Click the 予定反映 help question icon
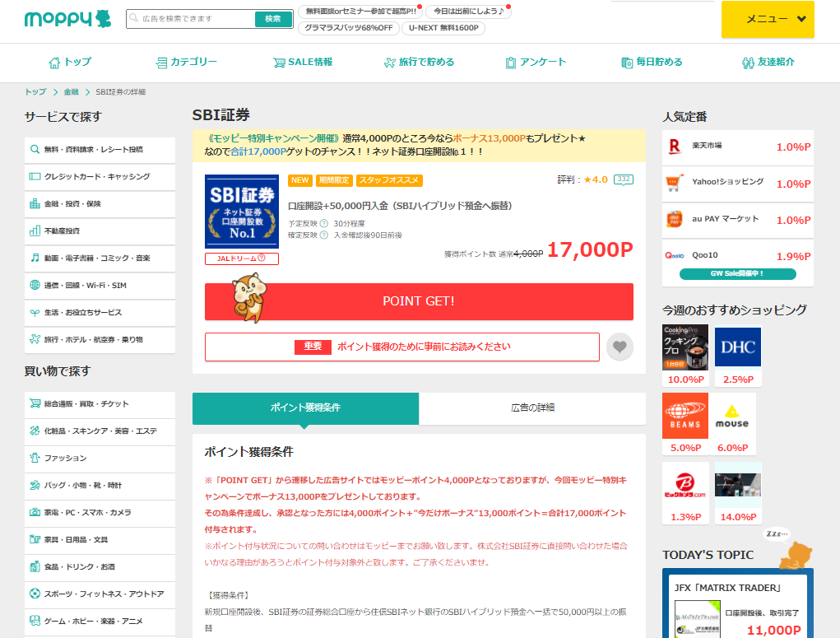Viewport: 840px width, 638px height. click(x=323, y=224)
